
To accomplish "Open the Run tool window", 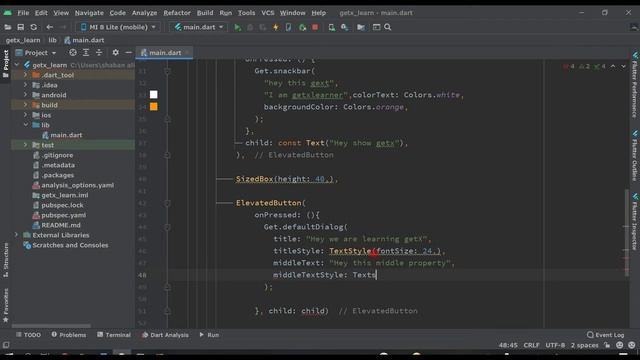I will coord(209,335).
